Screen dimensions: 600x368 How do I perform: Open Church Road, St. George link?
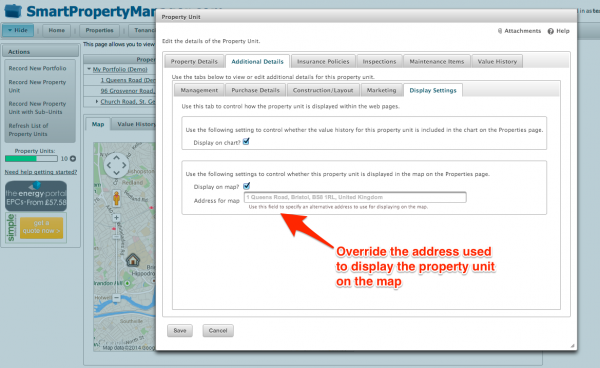pyautogui.click(x=128, y=101)
